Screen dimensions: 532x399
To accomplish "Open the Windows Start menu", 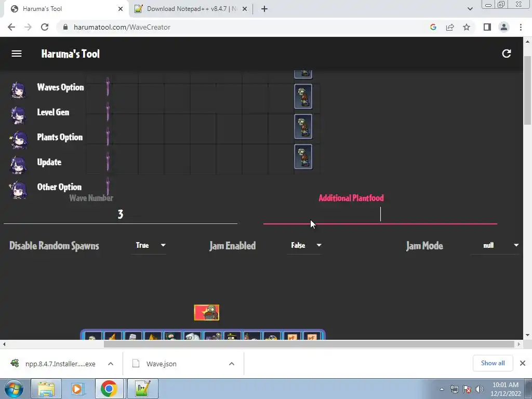I will (x=14, y=389).
